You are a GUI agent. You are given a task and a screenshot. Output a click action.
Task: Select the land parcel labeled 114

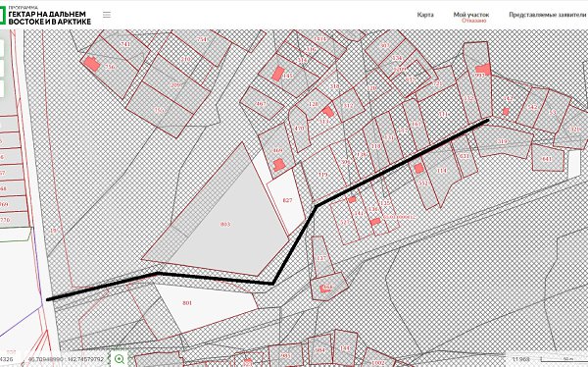click(442, 171)
